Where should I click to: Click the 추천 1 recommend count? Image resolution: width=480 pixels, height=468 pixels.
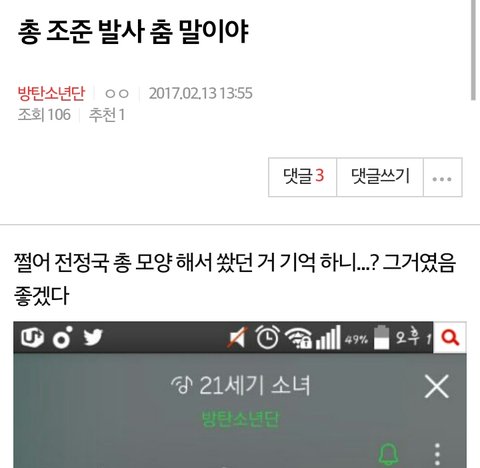107,115
